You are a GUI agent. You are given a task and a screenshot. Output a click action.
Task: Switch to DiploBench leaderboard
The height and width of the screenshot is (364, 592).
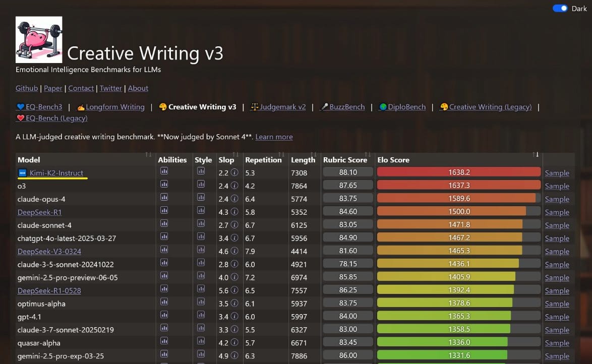[402, 107]
